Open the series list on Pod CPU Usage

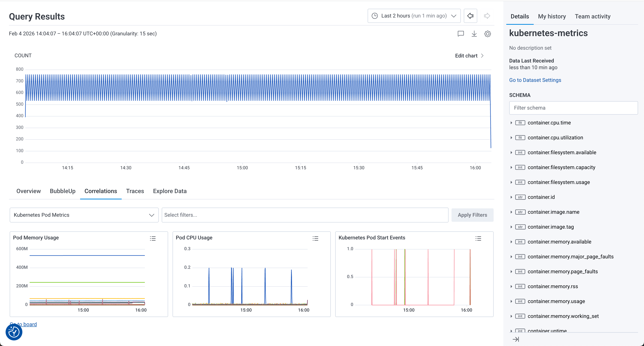pos(315,238)
